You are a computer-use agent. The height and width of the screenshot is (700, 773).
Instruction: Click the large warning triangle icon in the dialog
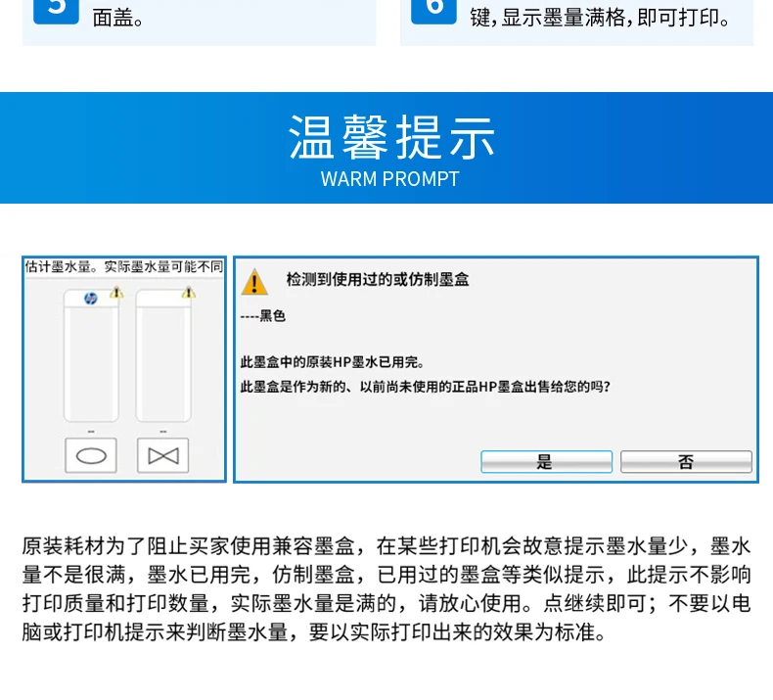click(254, 282)
